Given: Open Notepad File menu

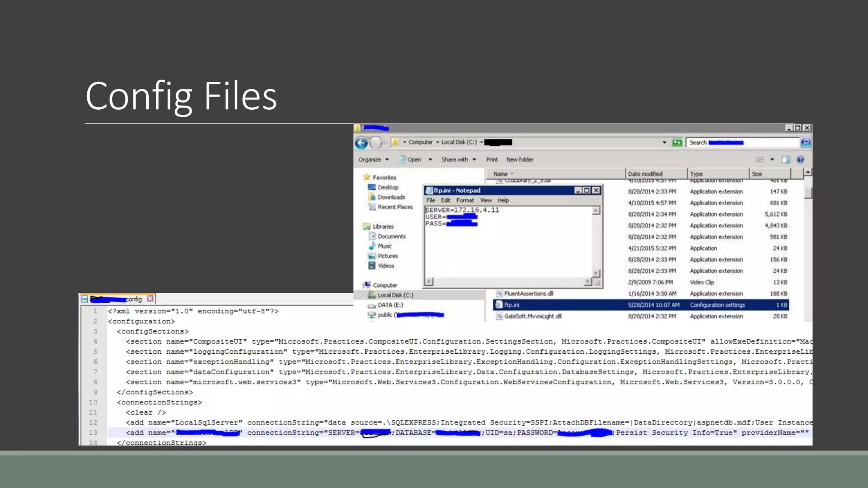Looking at the screenshot, I should click(431, 200).
